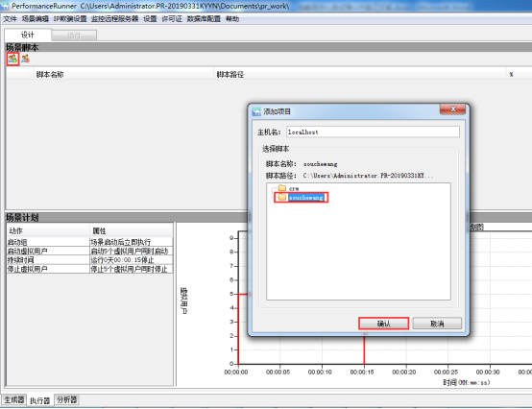The width and height of the screenshot is (532, 409).
Task: Click the add script icon
Action: [x=12, y=59]
